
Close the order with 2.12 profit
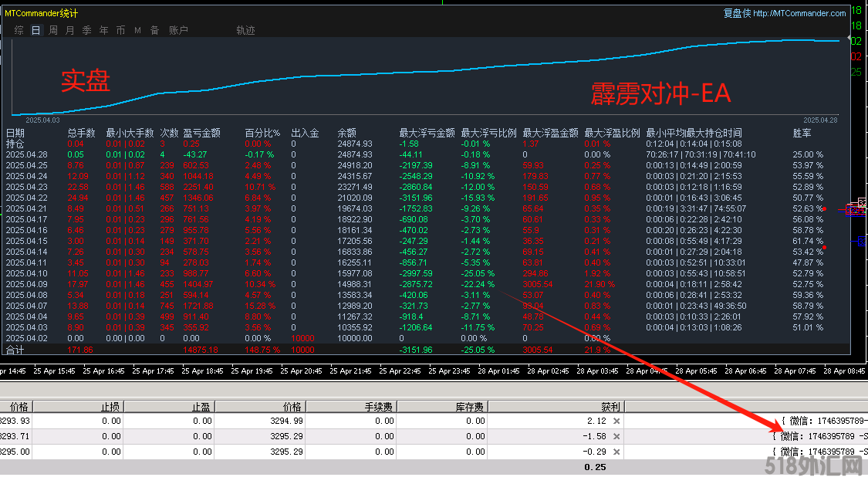pos(616,421)
